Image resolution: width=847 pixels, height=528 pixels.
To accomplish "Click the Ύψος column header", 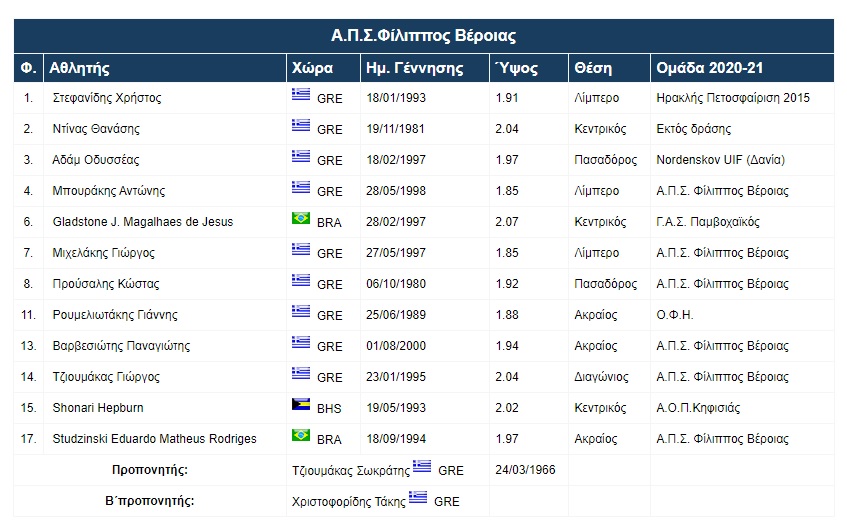I will (516, 68).
